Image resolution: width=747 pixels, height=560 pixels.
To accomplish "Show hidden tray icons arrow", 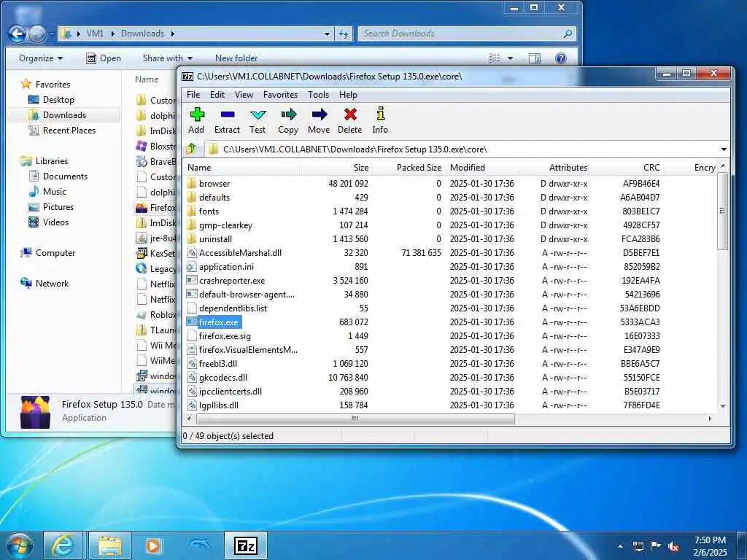I will pyautogui.click(x=620, y=546).
